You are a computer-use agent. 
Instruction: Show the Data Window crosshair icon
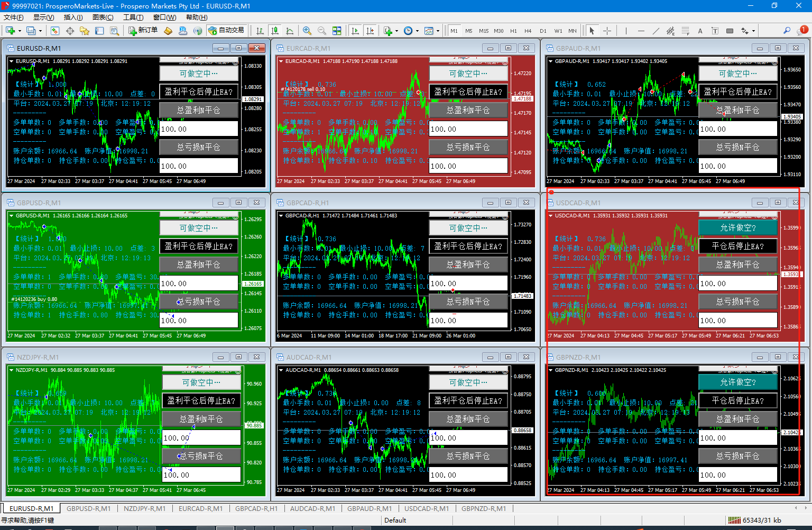[x=70, y=31]
